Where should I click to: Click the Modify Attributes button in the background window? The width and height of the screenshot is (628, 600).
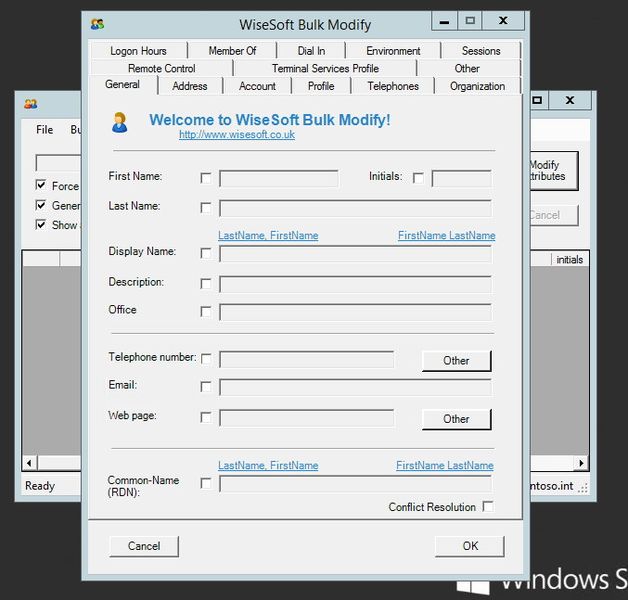coord(554,171)
